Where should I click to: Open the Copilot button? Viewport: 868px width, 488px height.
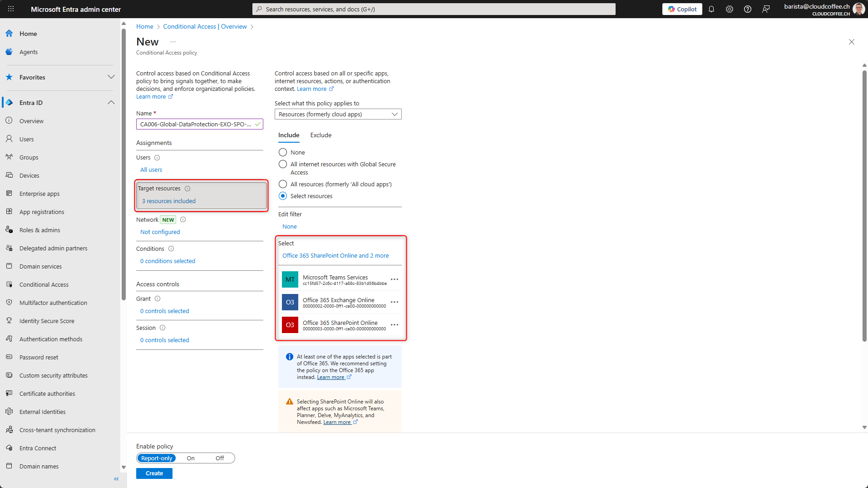click(x=682, y=9)
